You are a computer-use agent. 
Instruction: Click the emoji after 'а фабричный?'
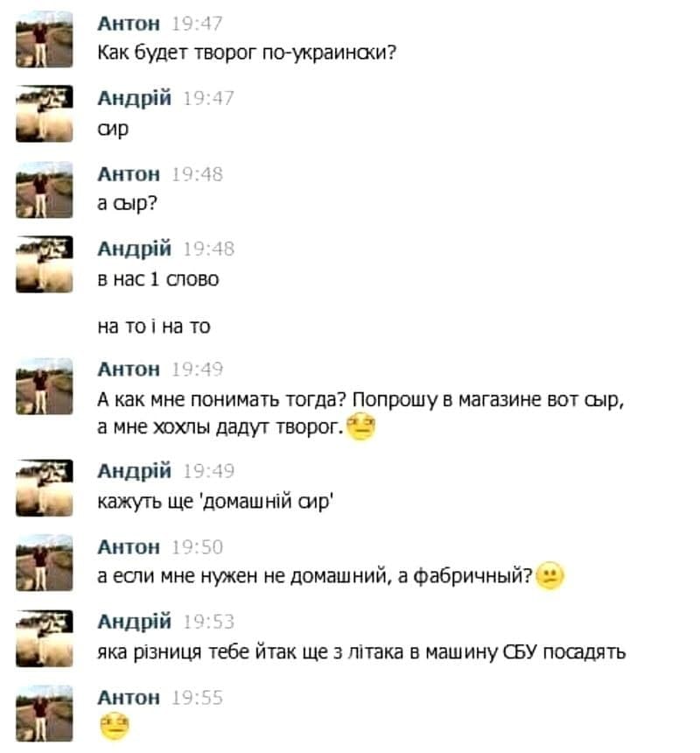[549, 575]
